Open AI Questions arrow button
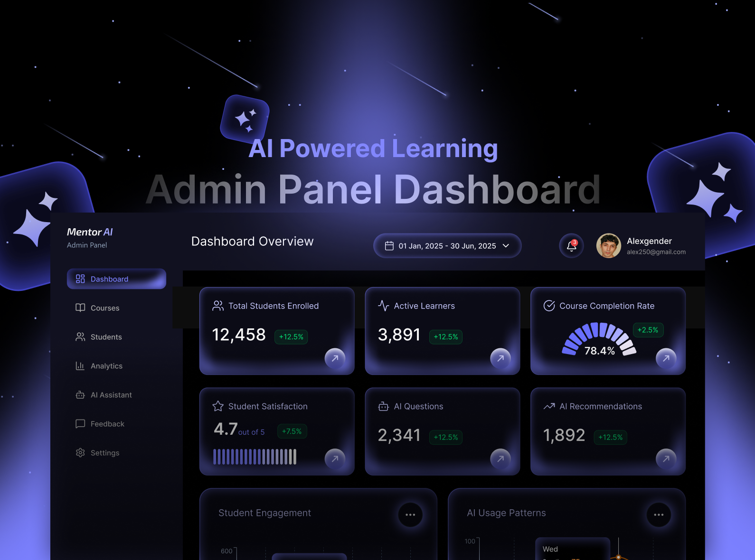This screenshot has height=560, width=755. 500,459
